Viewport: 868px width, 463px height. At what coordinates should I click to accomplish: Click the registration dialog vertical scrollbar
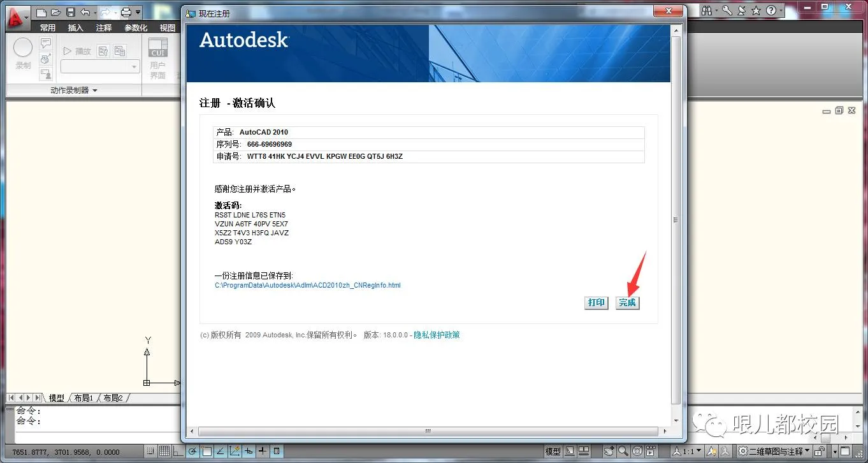click(676, 221)
